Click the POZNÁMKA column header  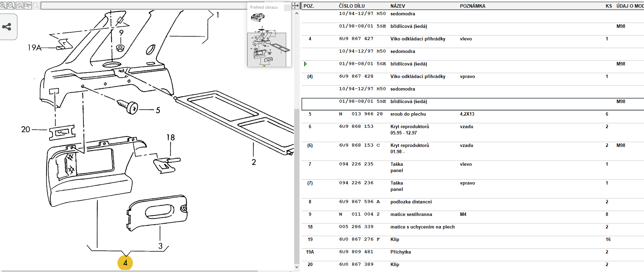pyautogui.click(x=473, y=6)
